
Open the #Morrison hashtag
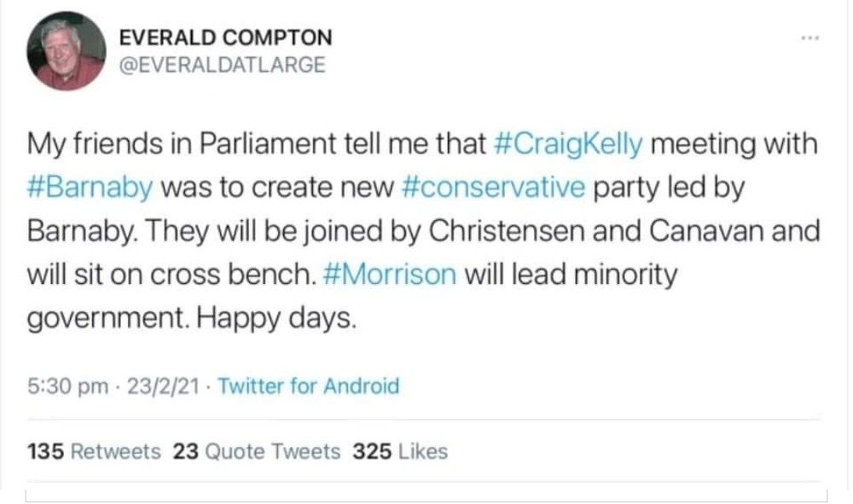[390, 275]
